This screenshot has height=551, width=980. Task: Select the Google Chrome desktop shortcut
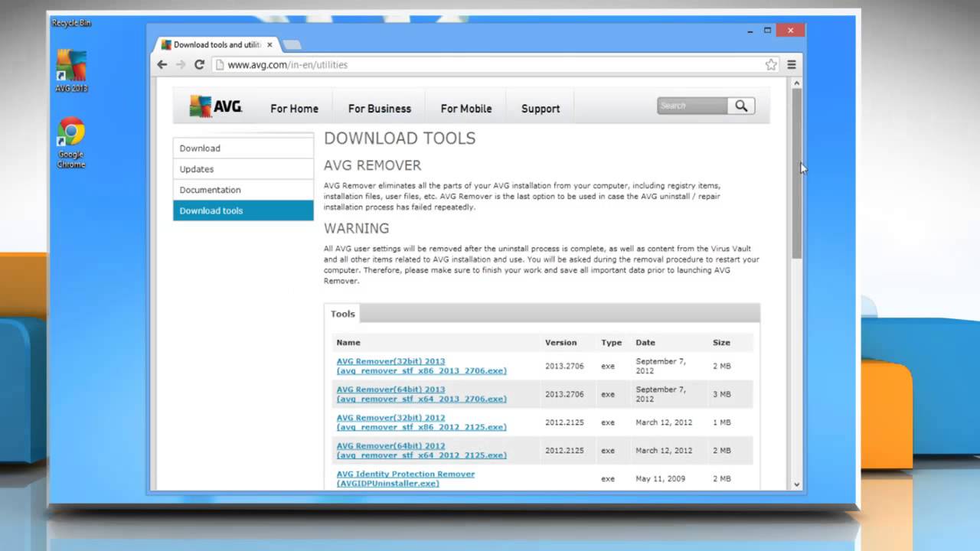(71, 143)
